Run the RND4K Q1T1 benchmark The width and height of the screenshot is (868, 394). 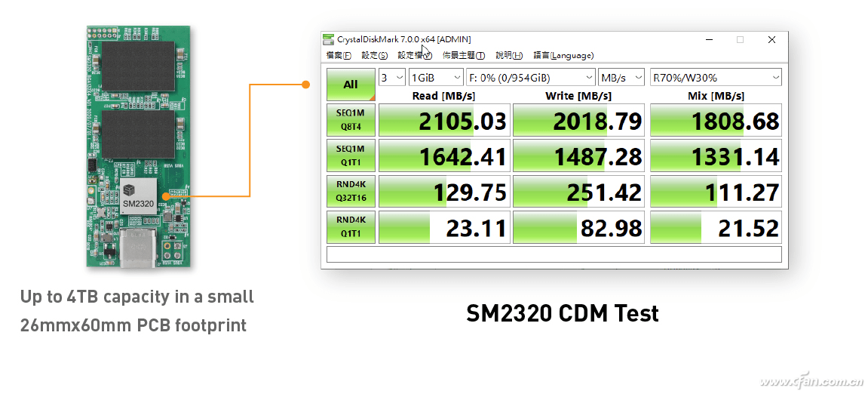(x=351, y=226)
